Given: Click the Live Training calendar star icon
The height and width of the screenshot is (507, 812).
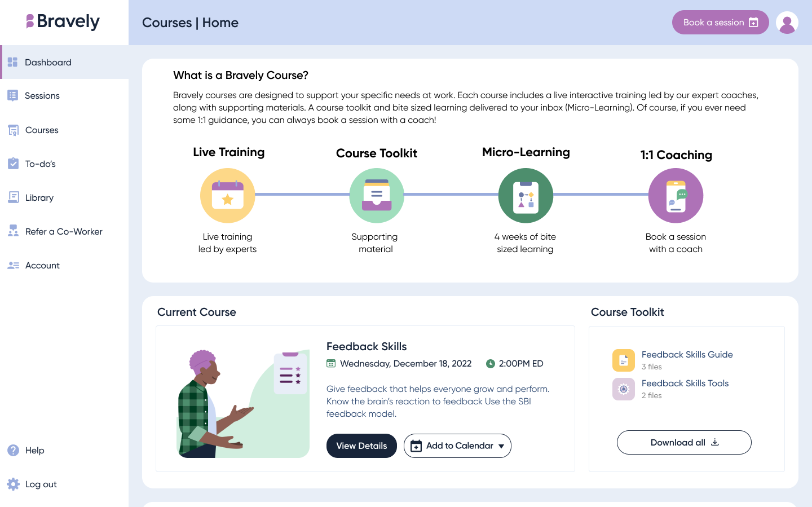Looking at the screenshot, I should (228, 196).
